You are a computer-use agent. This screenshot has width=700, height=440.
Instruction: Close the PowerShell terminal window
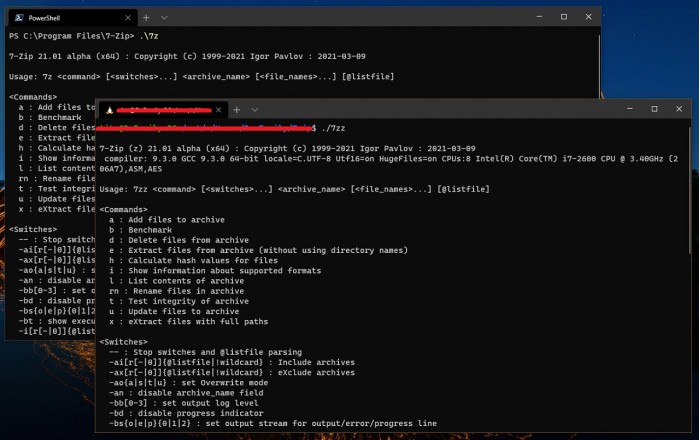click(x=588, y=17)
